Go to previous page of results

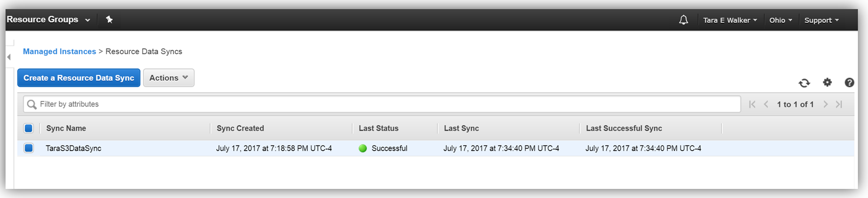(x=766, y=104)
